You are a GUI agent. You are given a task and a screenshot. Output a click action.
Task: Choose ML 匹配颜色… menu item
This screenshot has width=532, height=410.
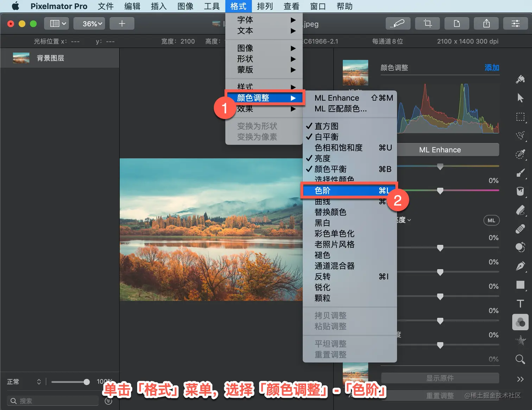tap(350, 109)
